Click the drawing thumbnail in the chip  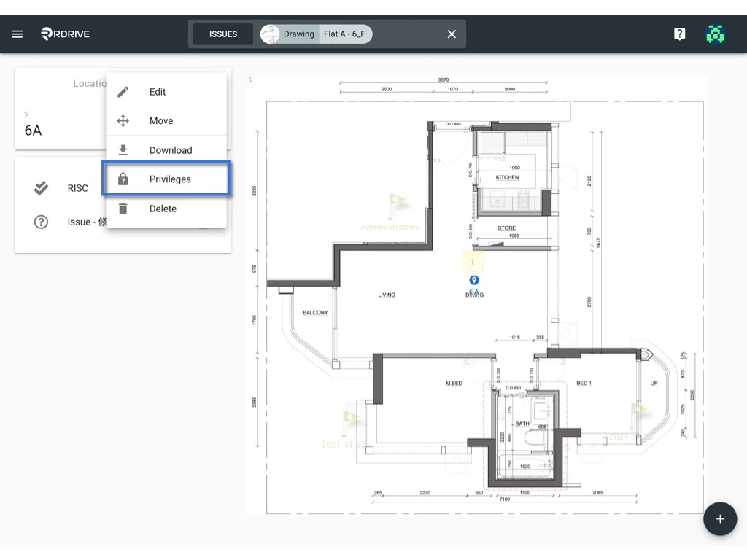point(270,34)
